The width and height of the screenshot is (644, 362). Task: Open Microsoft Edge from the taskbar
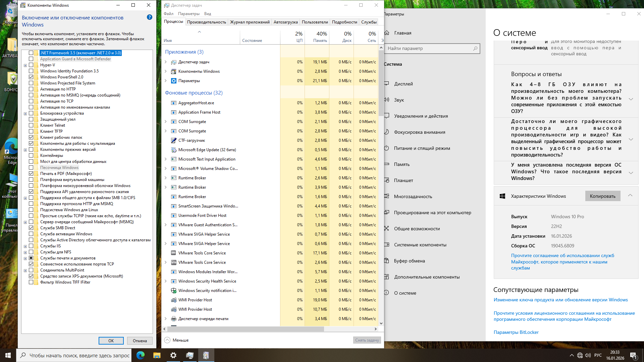pos(141,355)
